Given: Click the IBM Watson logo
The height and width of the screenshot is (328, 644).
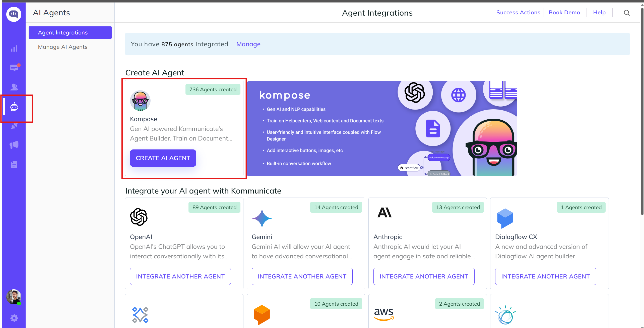Looking at the screenshot, I should tap(505, 315).
